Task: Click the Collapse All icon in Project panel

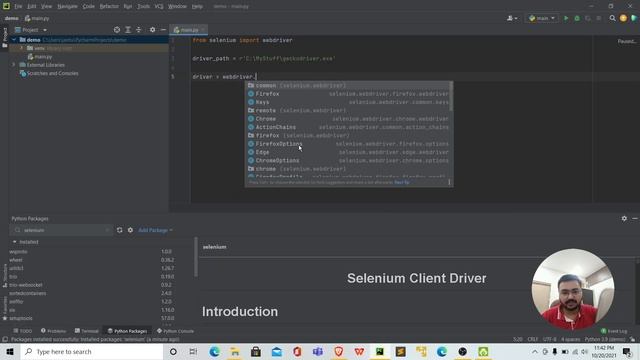Action: [139, 30]
